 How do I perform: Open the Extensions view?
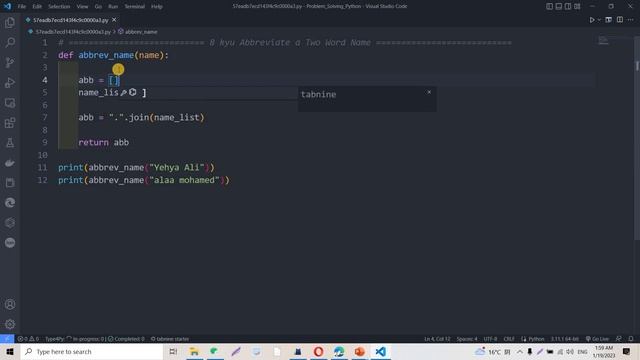click(x=10, y=123)
